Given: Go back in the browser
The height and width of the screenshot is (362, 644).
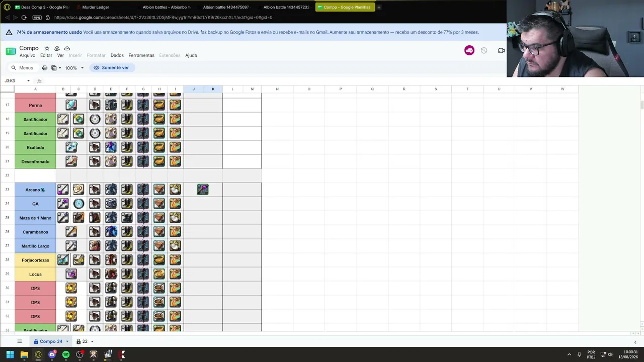Looking at the screenshot, I should click(7, 18).
